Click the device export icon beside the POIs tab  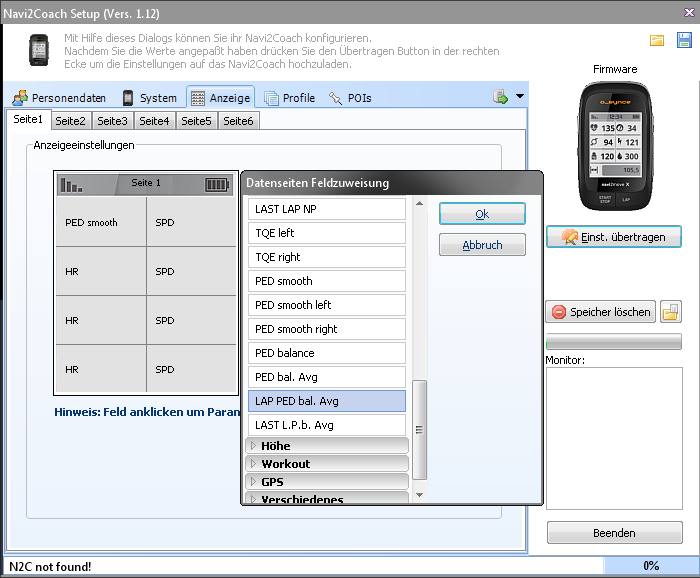(x=500, y=97)
